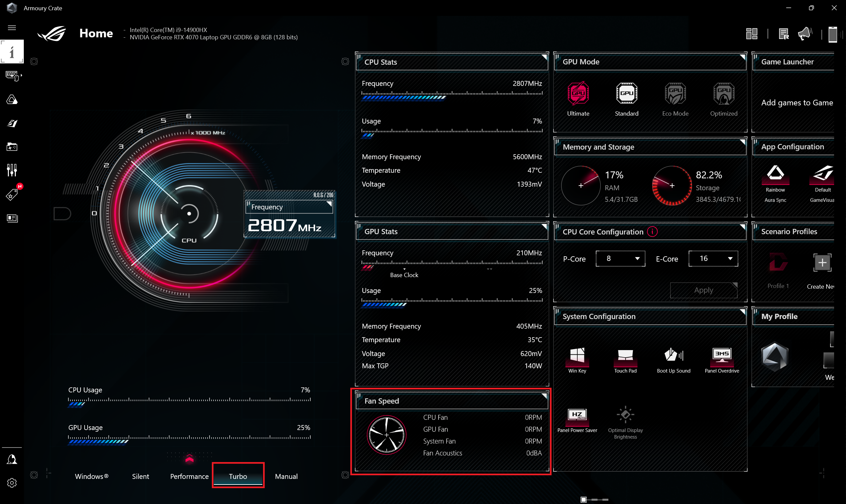Click the CPU Core Configuration info badge
This screenshot has width=846, height=504.
coord(652,232)
